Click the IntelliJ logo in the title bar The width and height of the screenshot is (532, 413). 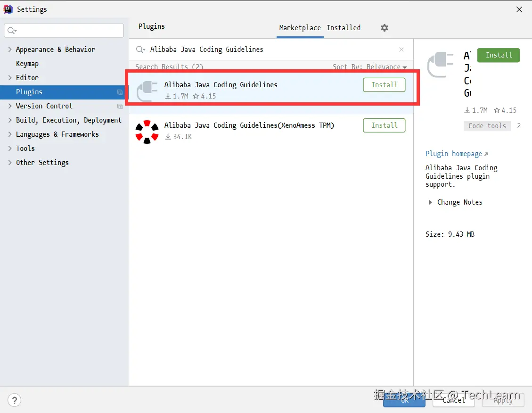point(8,9)
